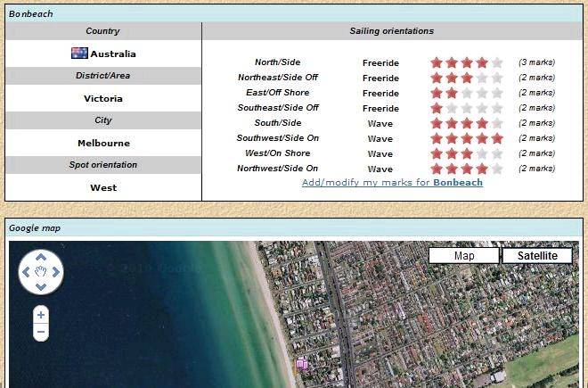Click the Melbourne city value
The image size is (588, 388).
[x=103, y=143]
